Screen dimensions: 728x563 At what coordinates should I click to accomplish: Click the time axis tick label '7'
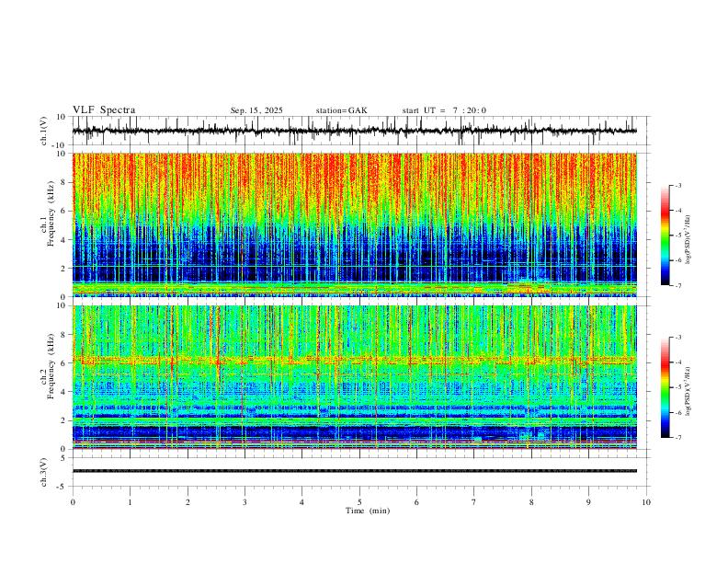(474, 502)
